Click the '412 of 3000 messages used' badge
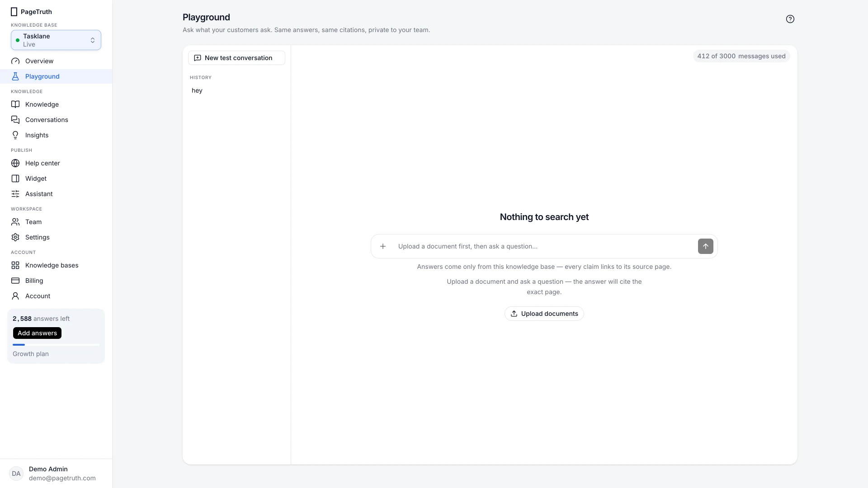This screenshot has height=488, width=868. pos(741,56)
